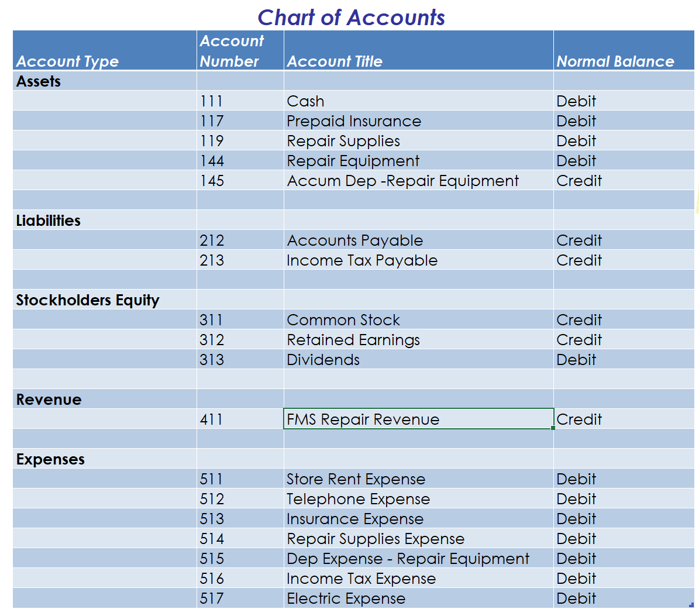Select the Account Type column header
The image size is (699, 616).
[67, 61]
